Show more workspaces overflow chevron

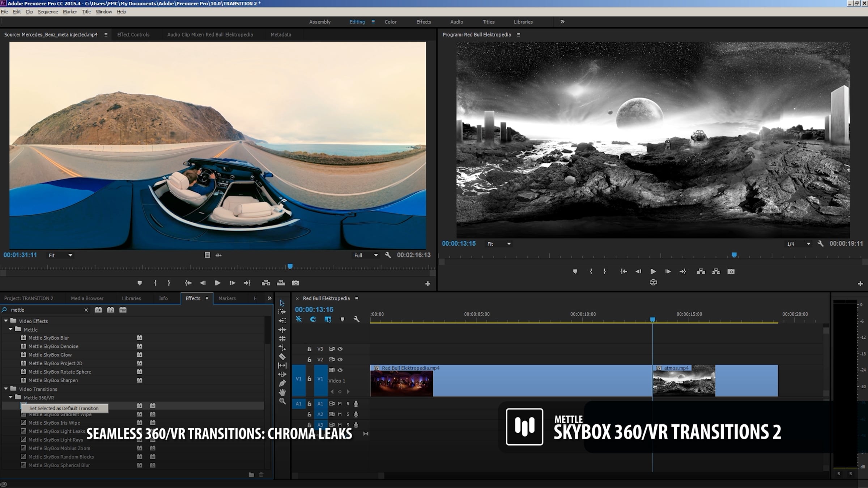[x=562, y=22]
